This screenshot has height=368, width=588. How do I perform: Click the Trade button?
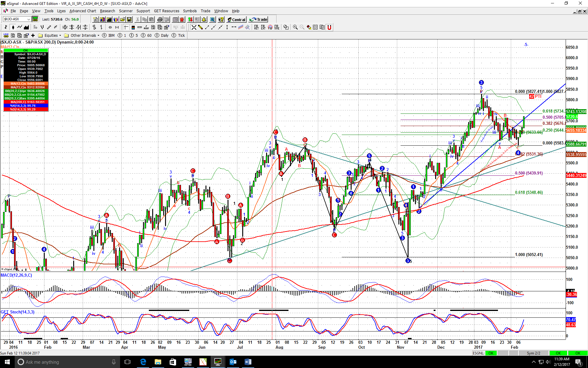(x=258, y=20)
